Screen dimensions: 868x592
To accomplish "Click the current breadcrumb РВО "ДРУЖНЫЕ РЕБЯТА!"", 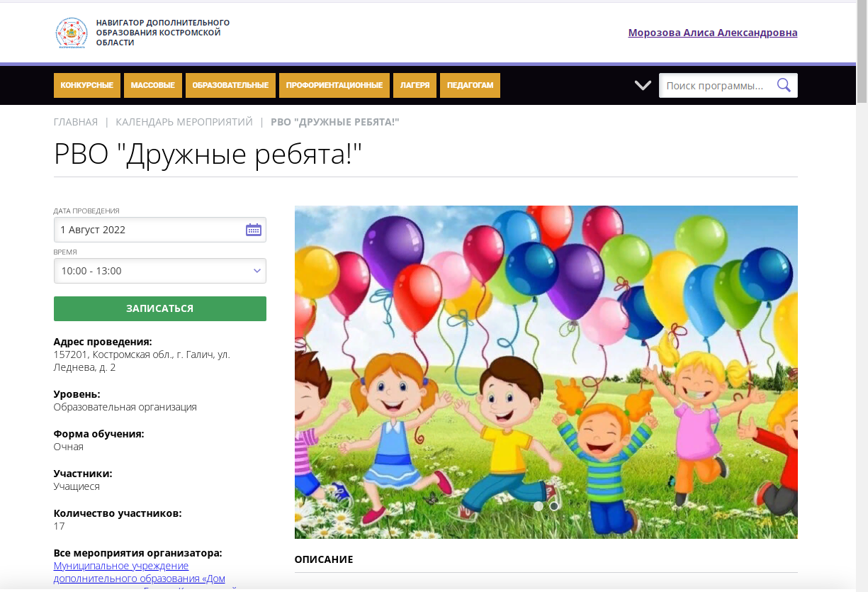I will click(335, 122).
